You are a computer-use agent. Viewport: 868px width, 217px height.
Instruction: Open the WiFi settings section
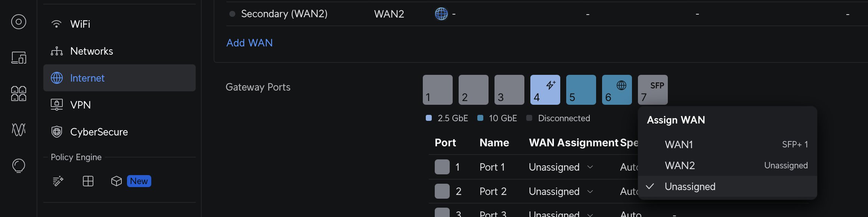[80, 24]
